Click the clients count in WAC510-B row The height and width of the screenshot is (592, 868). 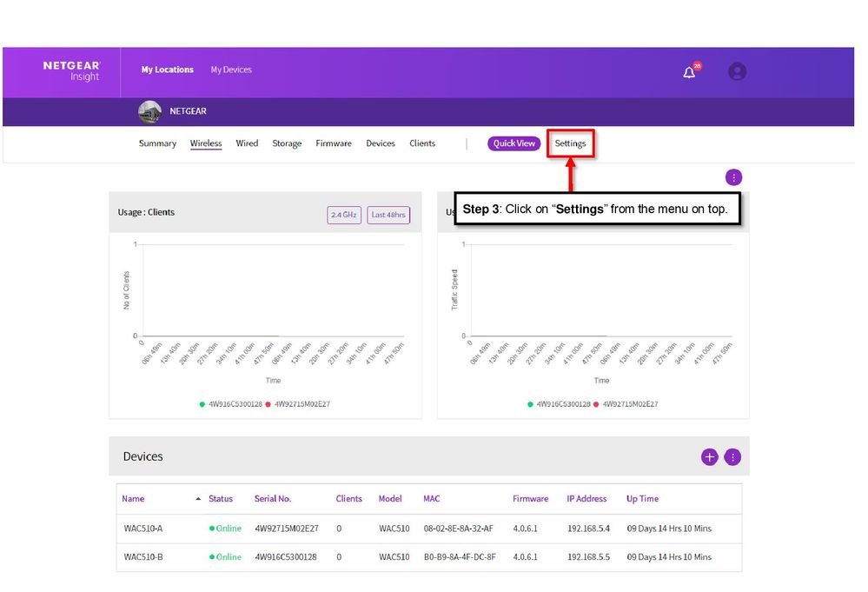(x=339, y=557)
